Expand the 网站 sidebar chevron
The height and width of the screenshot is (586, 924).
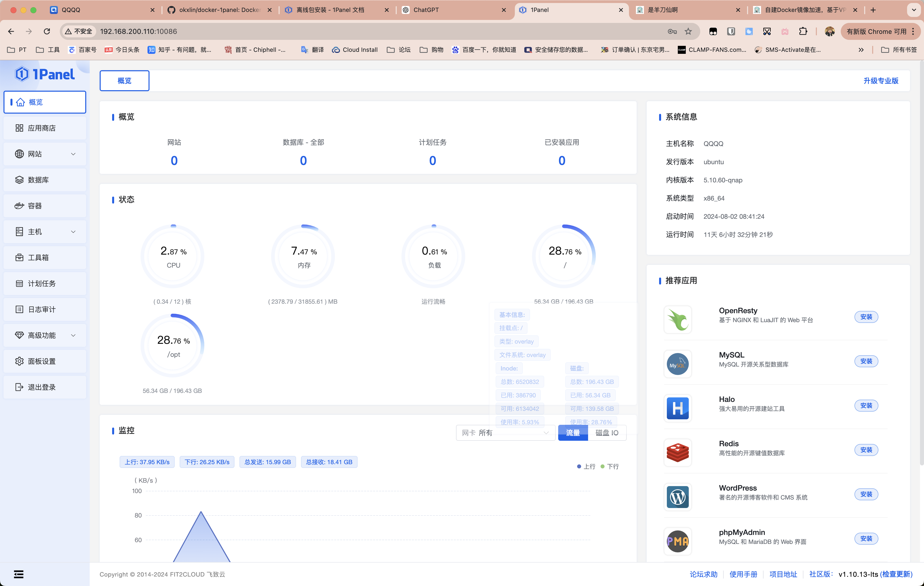click(x=73, y=154)
